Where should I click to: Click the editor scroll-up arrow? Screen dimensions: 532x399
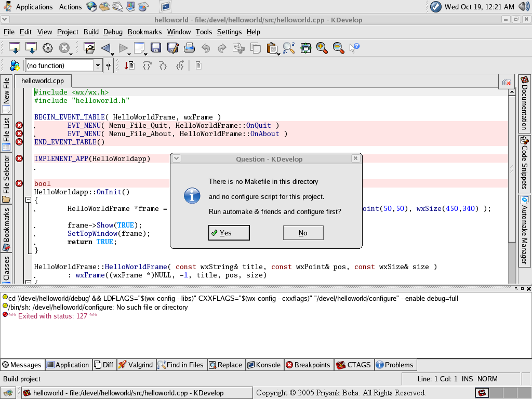[512, 92]
